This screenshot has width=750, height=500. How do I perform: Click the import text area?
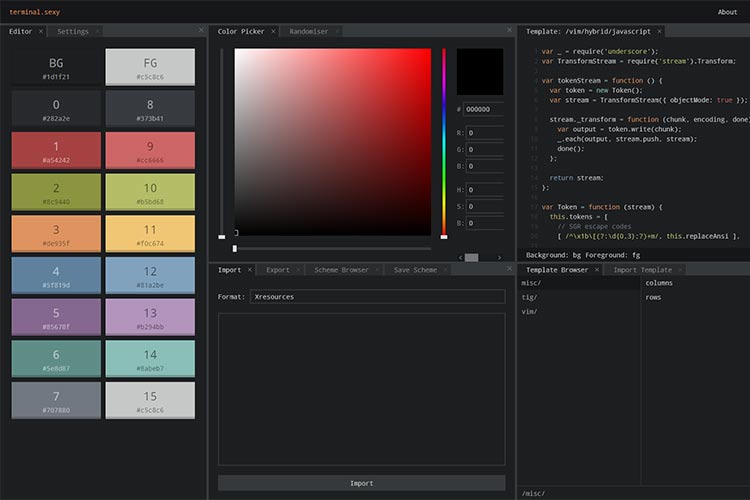(x=362, y=389)
